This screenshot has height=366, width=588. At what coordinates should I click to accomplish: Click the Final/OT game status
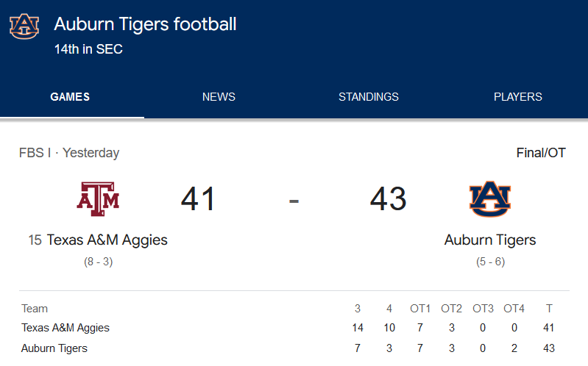point(541,153)
